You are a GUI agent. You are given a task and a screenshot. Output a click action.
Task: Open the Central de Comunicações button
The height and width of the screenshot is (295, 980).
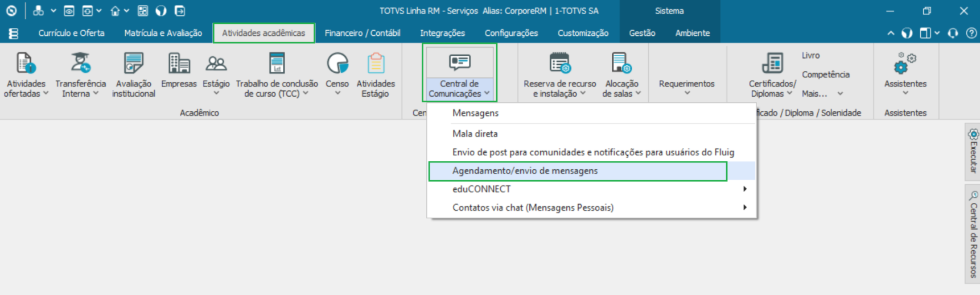[x=460, y=74]
